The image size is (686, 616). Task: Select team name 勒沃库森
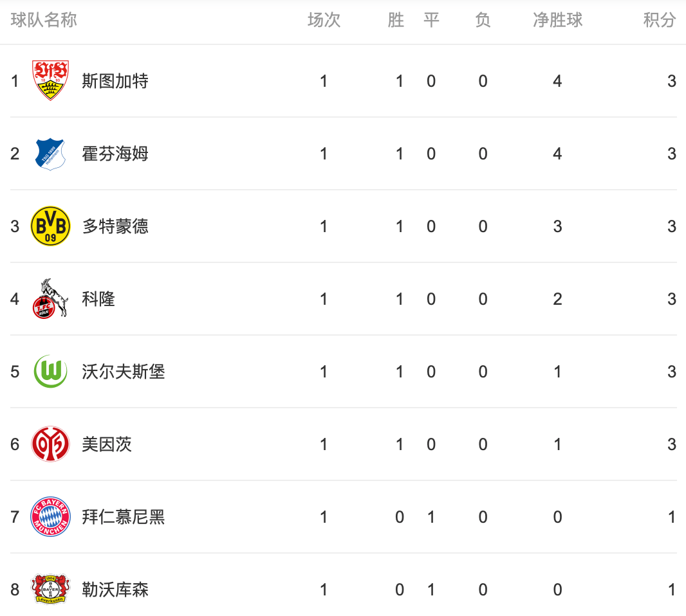pyautogui.click(x=115, y=590)
